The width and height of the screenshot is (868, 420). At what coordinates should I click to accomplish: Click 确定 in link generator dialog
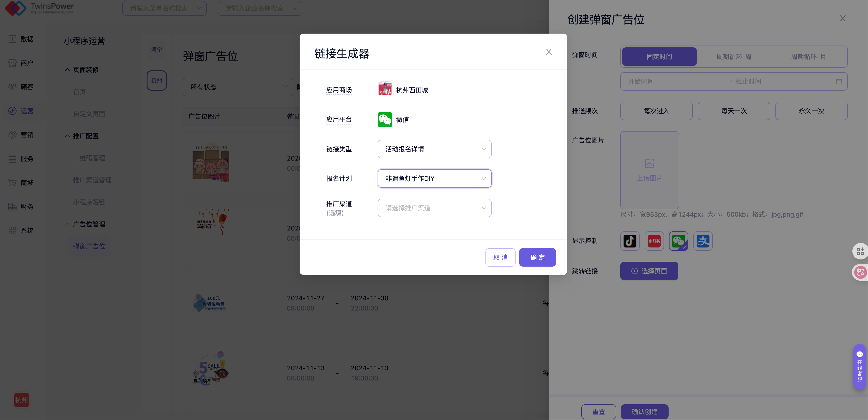point(537,257)
